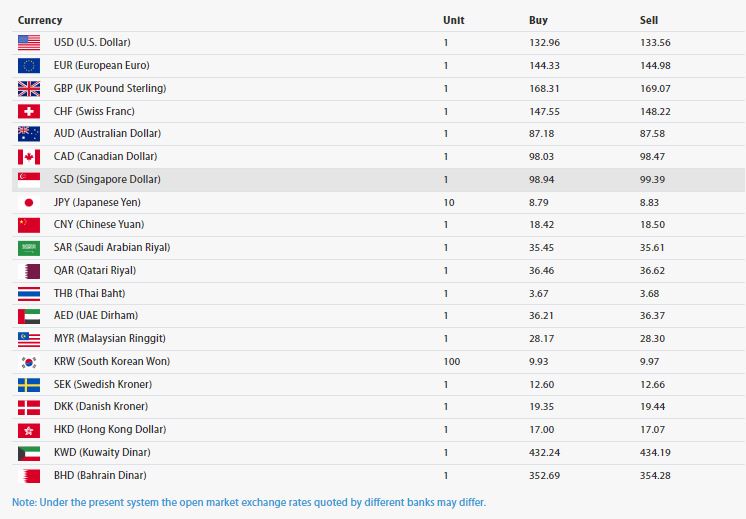Click the UK flag icon
Image resolution: width=746 pixels, height=519 pixels.
point(29,88)
